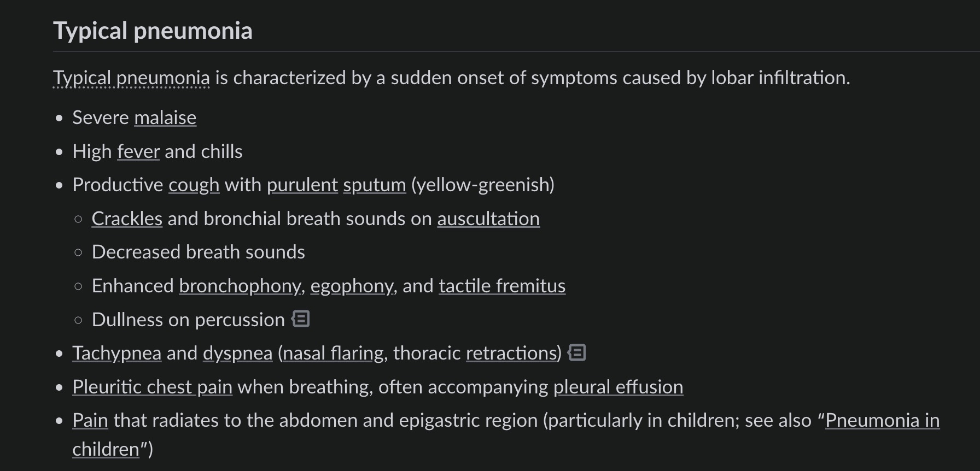Click the cough link

coord(194,185)
